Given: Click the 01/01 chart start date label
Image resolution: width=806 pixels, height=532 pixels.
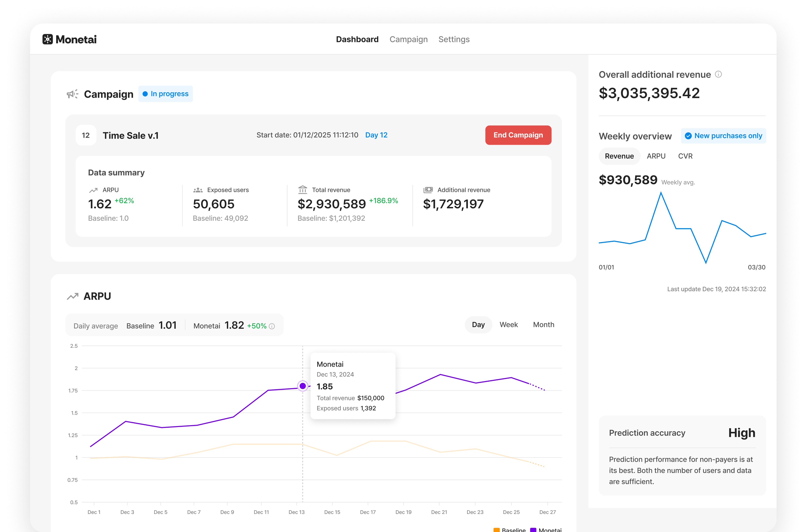Looking at the screenshot, I should coord(606,267).
